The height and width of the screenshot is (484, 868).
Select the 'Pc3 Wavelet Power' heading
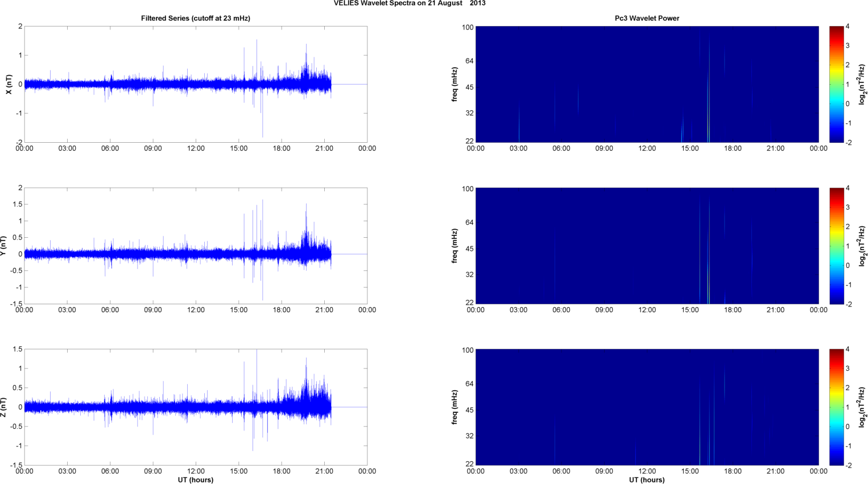pos(647,18)
